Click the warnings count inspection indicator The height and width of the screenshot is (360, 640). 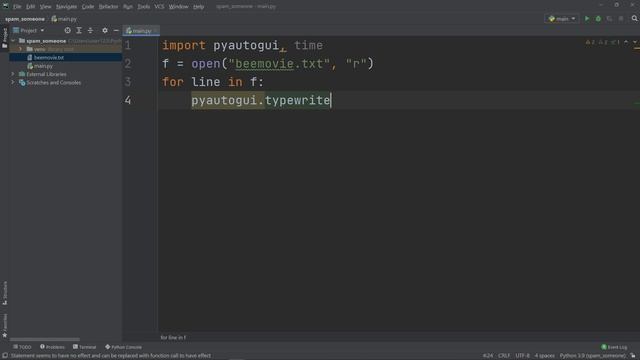[603, 42]
